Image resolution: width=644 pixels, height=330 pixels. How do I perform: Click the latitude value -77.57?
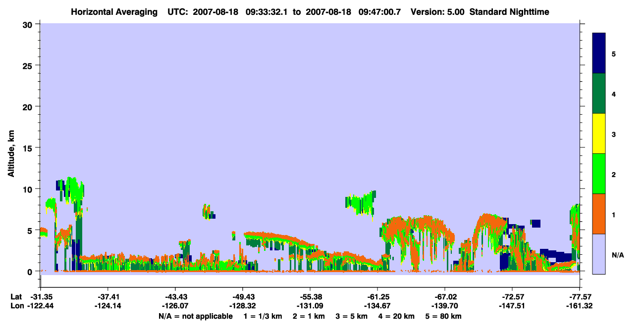tap(580, 297)
